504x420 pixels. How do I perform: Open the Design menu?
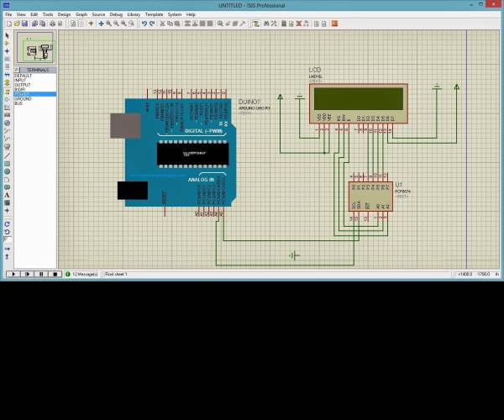pos(64,14)
